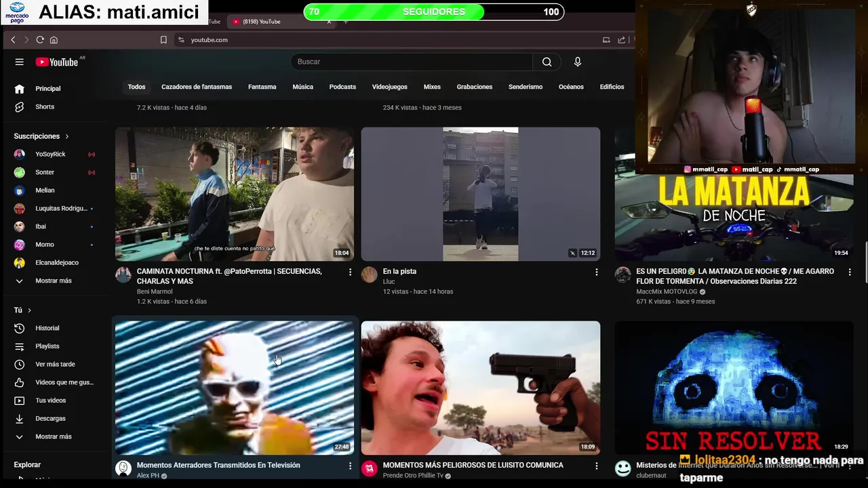Open options menu for En la pista video
This screenshot has height=488, width=868.
[596, 272]
